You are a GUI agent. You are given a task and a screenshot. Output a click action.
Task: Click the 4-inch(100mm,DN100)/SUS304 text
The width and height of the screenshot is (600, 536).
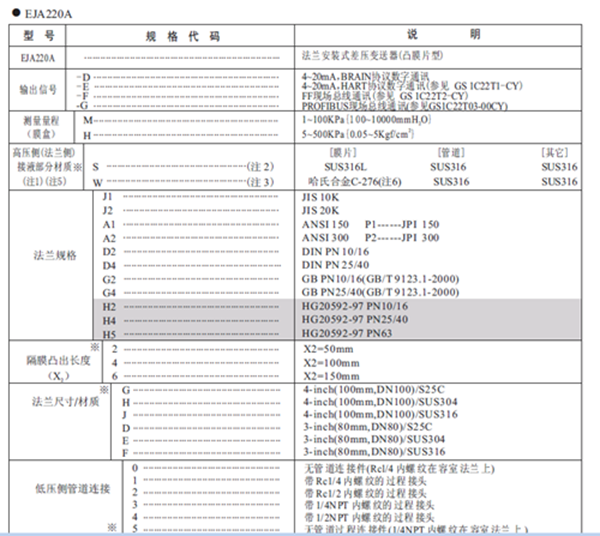pos(380,402)
